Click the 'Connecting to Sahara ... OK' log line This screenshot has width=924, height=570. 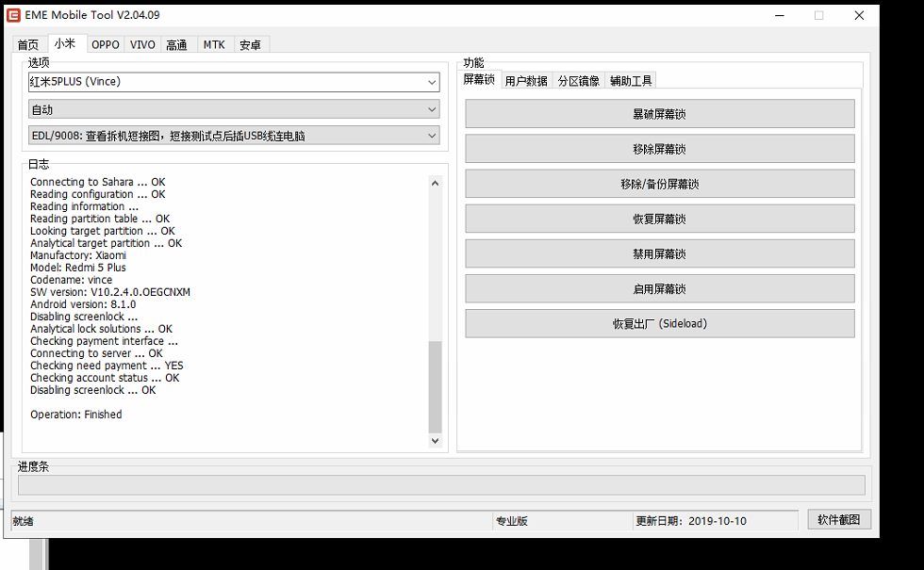(98, 182)
